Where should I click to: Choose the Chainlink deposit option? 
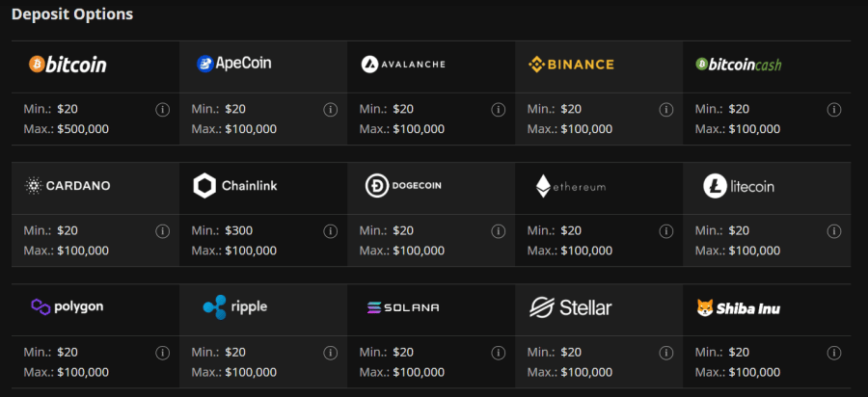[x=234, y=186]
